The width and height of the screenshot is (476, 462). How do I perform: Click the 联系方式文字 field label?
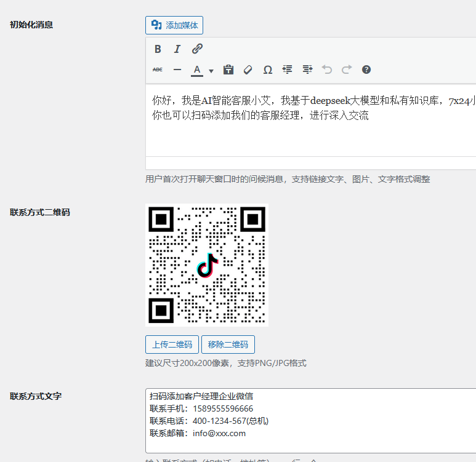click(x=36, y=396)
